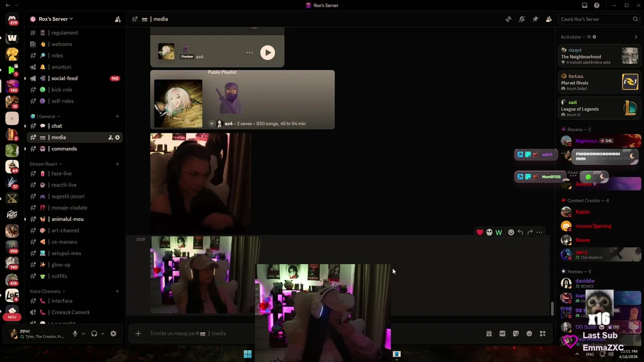This screenshot has height=362, width=644.
Task: Open the faze-live channel
Action: click(x=74, y=173)
